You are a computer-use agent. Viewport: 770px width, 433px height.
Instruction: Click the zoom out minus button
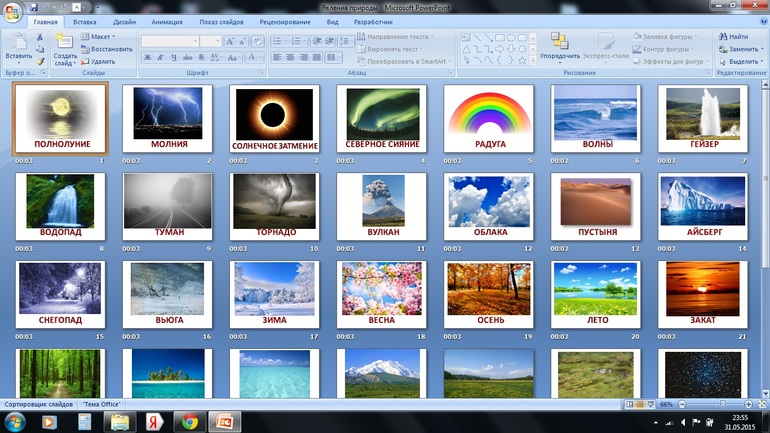[x=684, y=403]
